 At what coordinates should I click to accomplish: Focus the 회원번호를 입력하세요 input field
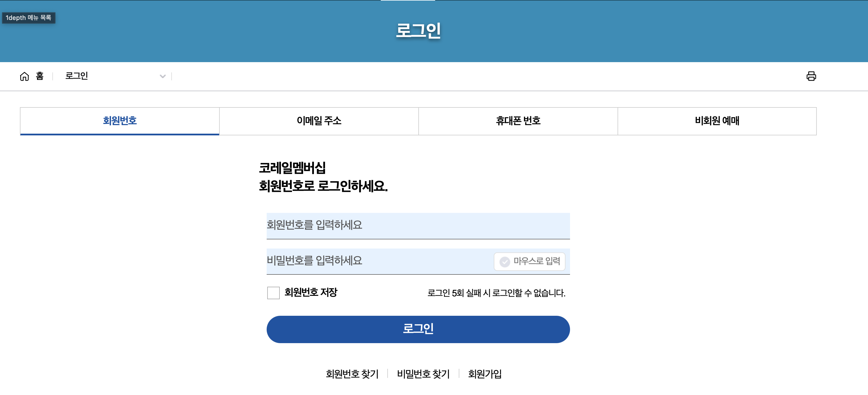[x=418, y=225]
